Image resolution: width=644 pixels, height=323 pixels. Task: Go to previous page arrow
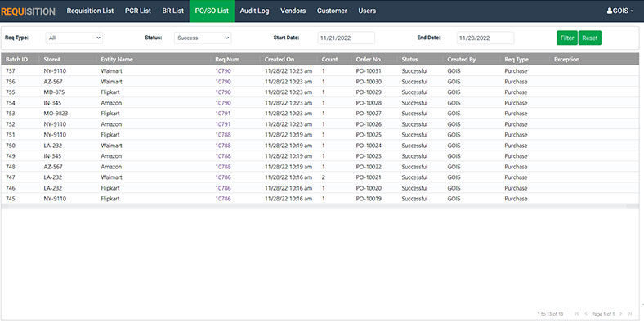(586, 314)
